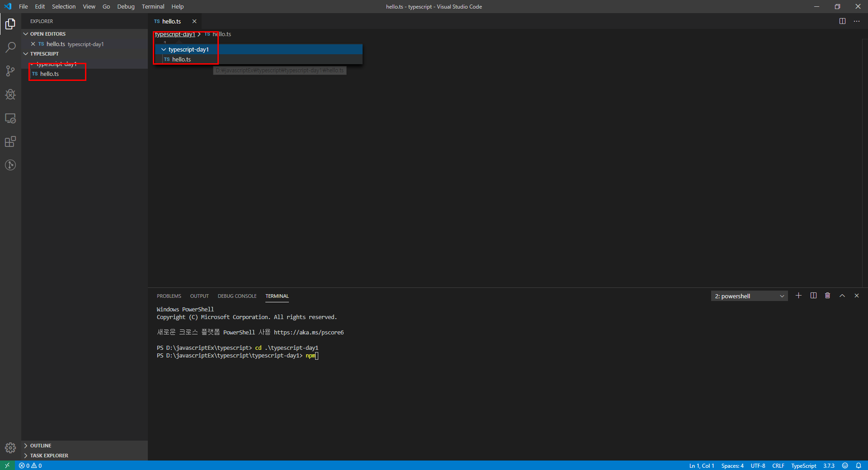Open the Help menu

(177, 6)
